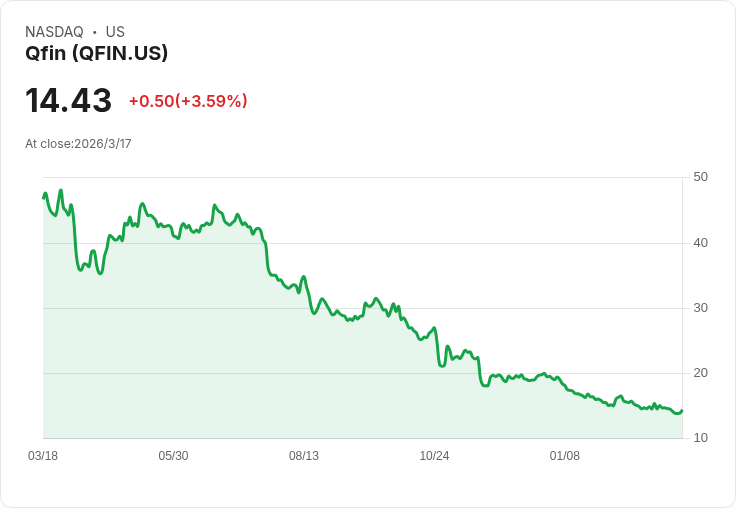Click the 40 y-axis label
The height and width of the screenshot is (508, 736).
[x=700, y=242]
